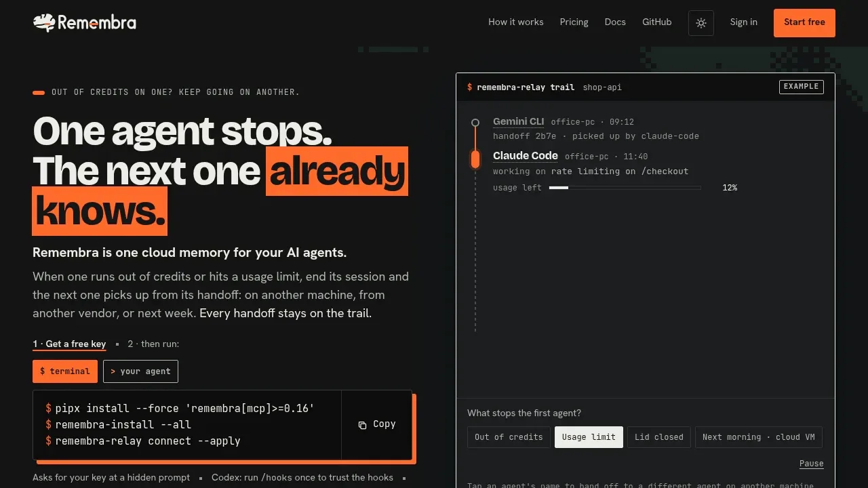Open the GitHub link

657,22
